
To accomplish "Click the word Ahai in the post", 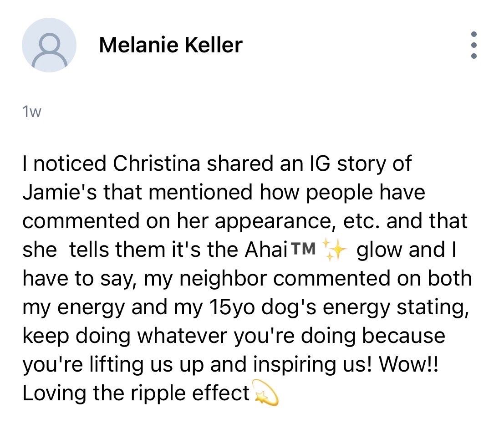I will (x=266, y=249).
